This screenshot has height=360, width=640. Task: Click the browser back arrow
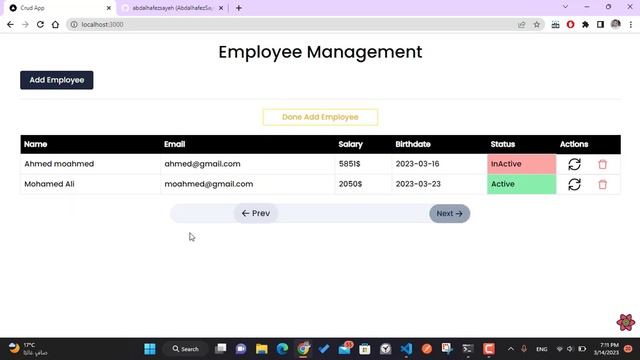coord(10,24)
